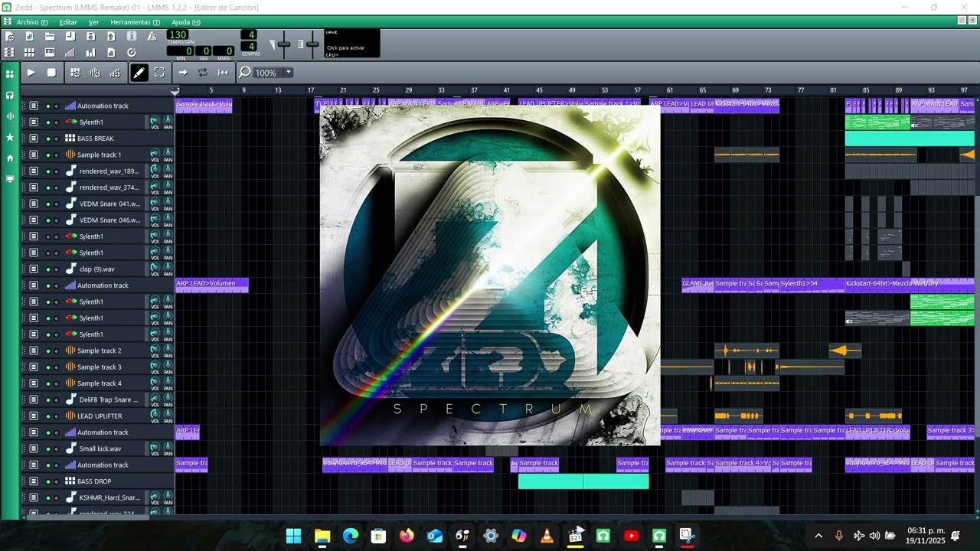Show the FX Mixer
This screenshot has height=551, width=980.
coord(90,53)
